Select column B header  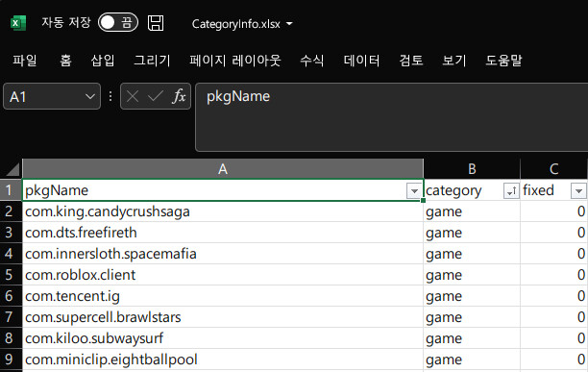472,169
